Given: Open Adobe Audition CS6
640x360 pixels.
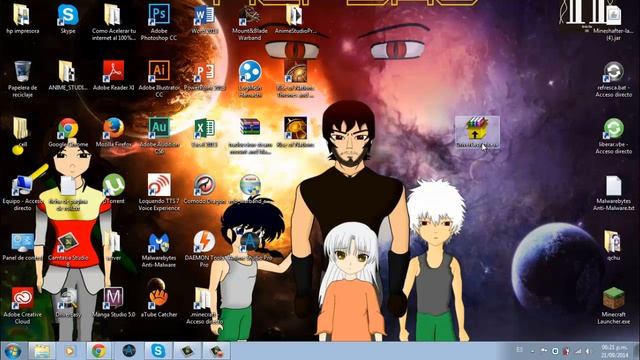Looking at the screenshot, I should tap(159, 136).
